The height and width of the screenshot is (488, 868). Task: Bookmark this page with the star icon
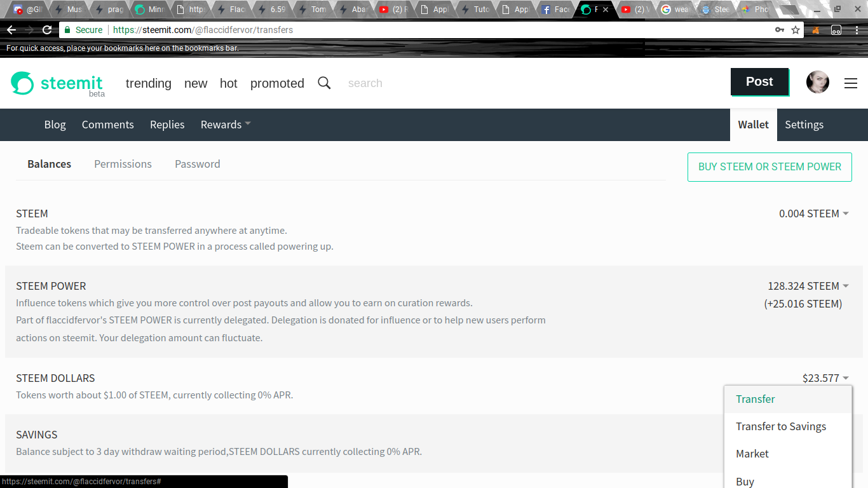pos(796,30)
